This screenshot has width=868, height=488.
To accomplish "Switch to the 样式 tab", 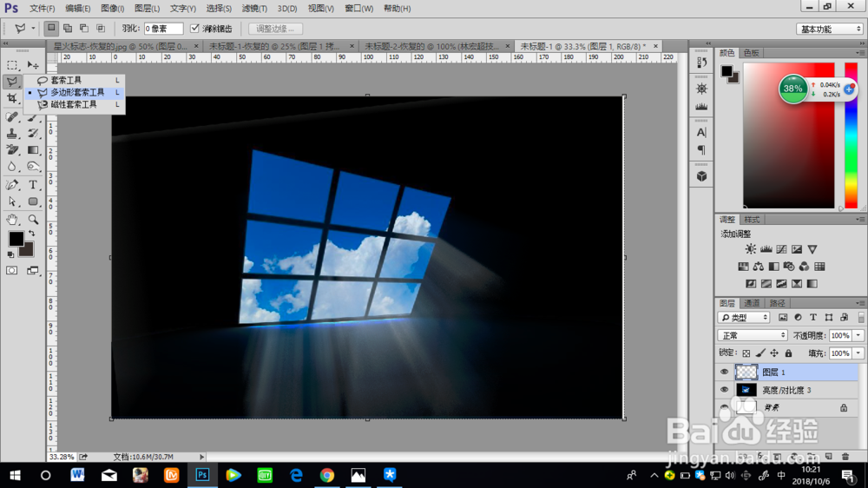I will (751, 220).
